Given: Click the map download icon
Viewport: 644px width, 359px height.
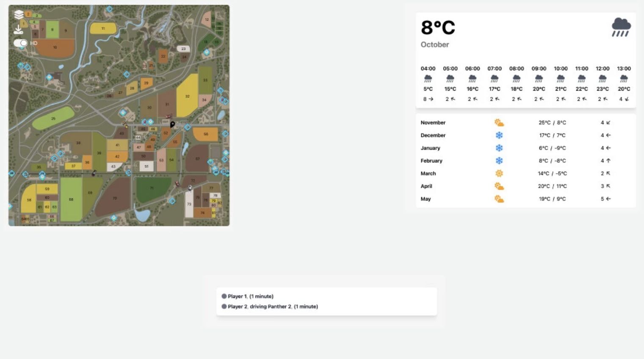Looking at the screenshot, I should point(18,29).
